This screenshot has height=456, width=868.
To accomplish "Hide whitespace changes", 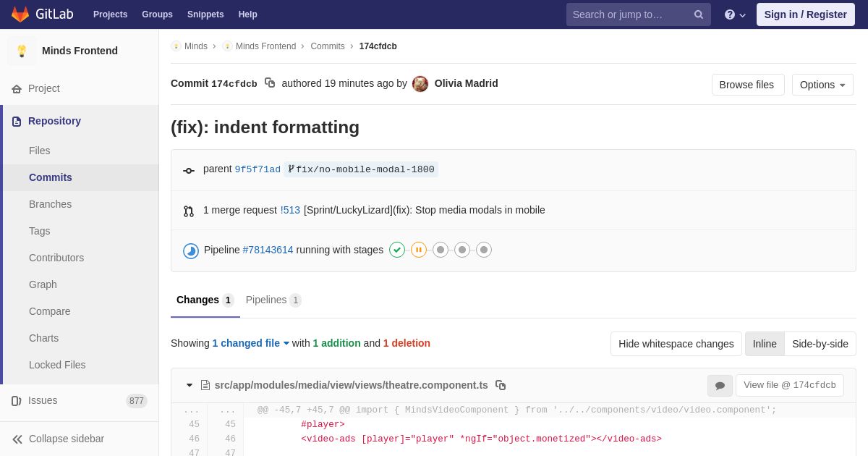I will 676,344.
